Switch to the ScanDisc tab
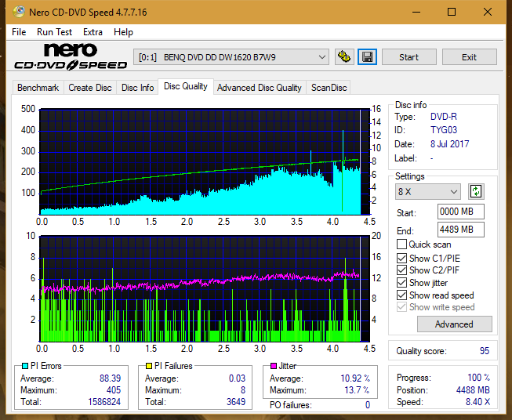This screenshot has height=420, width=512. [329, 88]
